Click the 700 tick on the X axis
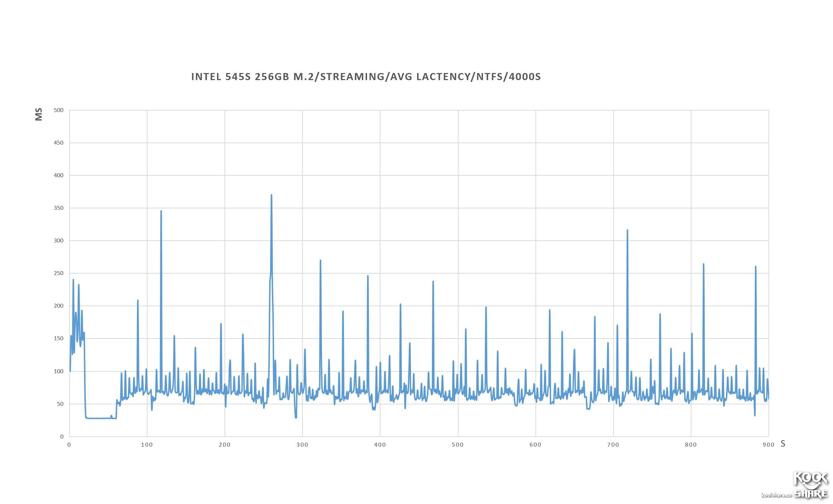The height and width of the screenshot is (504, 833). [613, 445]
